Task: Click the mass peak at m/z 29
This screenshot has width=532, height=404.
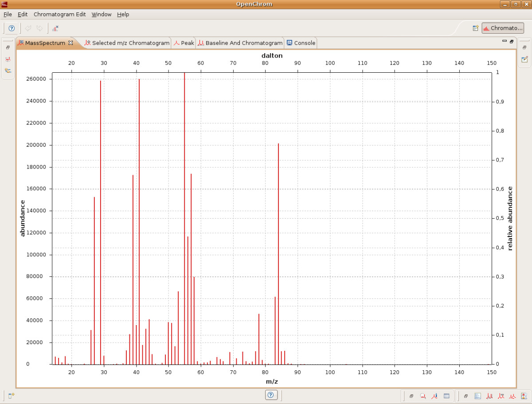Action: [101, 222]
